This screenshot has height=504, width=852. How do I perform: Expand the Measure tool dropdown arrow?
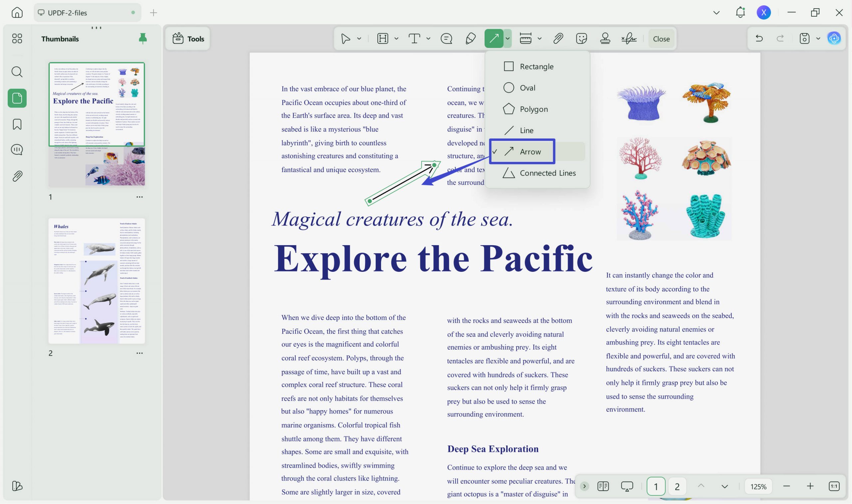click(539, 39)
